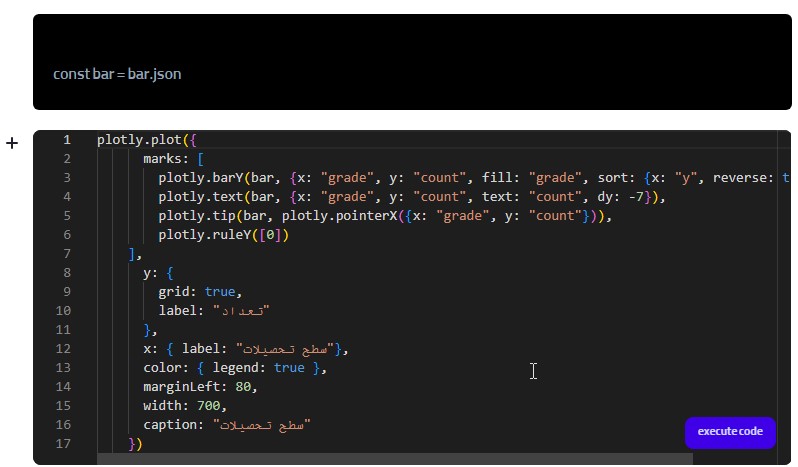Click 'plotly.ruleY' on line 6

pos(205,235)
